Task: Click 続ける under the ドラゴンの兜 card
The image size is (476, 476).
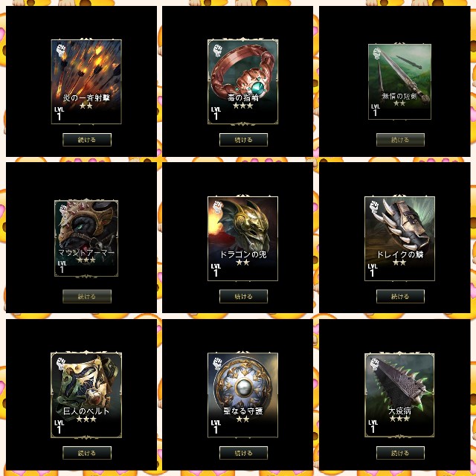Action: click(243, 296)
